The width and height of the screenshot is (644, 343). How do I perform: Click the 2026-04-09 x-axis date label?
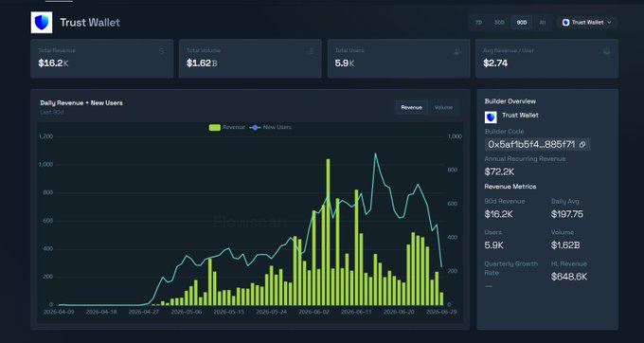[59, 312]
